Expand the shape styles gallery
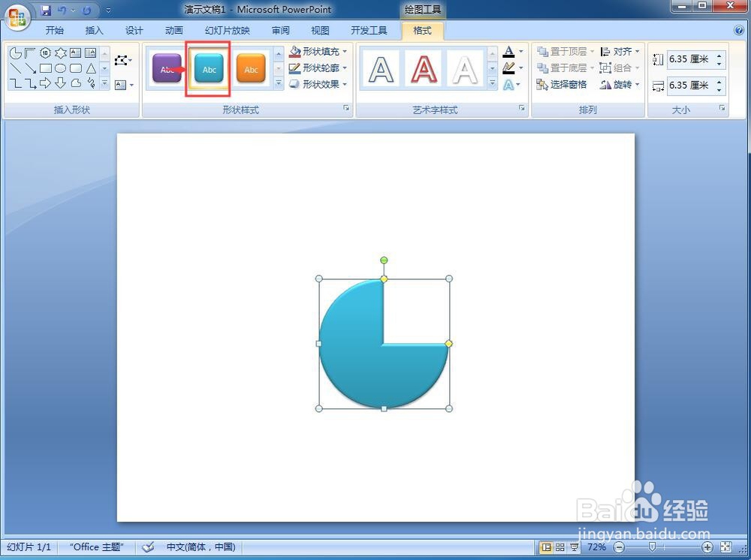 click(x=279, y=83)
